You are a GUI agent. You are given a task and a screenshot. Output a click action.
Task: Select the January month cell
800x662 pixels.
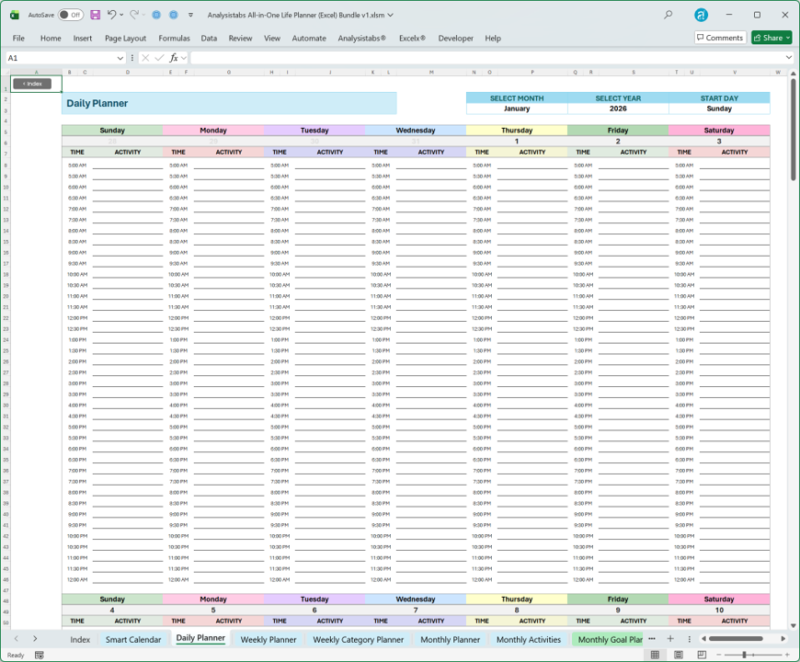click(517, 109)
